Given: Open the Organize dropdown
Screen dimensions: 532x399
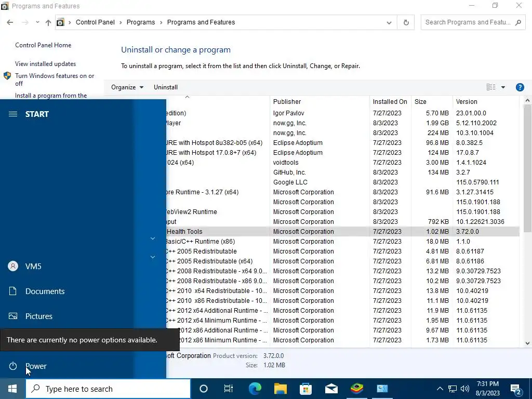Looking at the screenshot, I should (127, 87).
